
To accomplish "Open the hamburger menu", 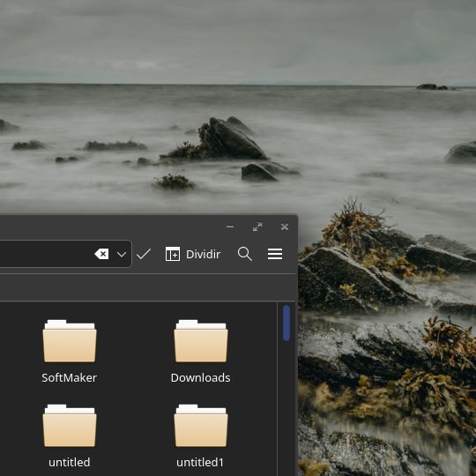I will 275,254.
